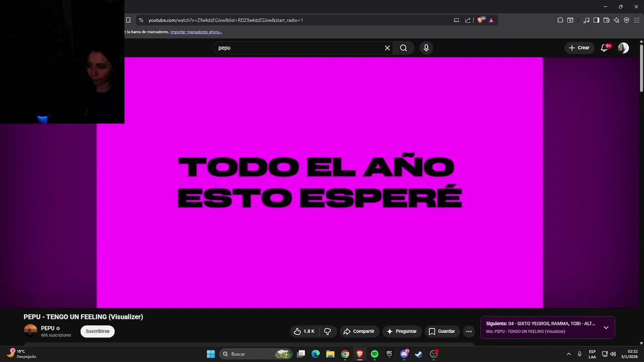
Task: Click the pink video player area
Action: pos(319,183)
